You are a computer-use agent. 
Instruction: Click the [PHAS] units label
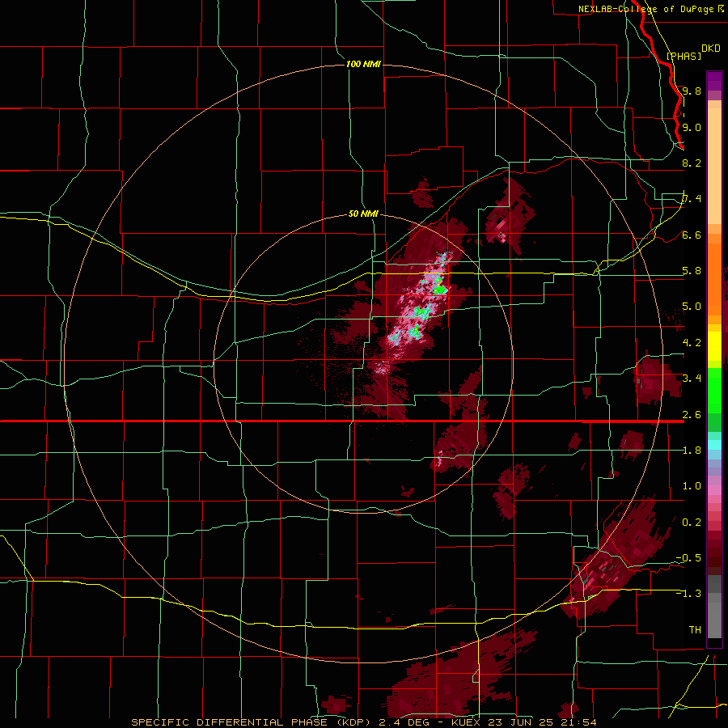click(x=684, y=56)
